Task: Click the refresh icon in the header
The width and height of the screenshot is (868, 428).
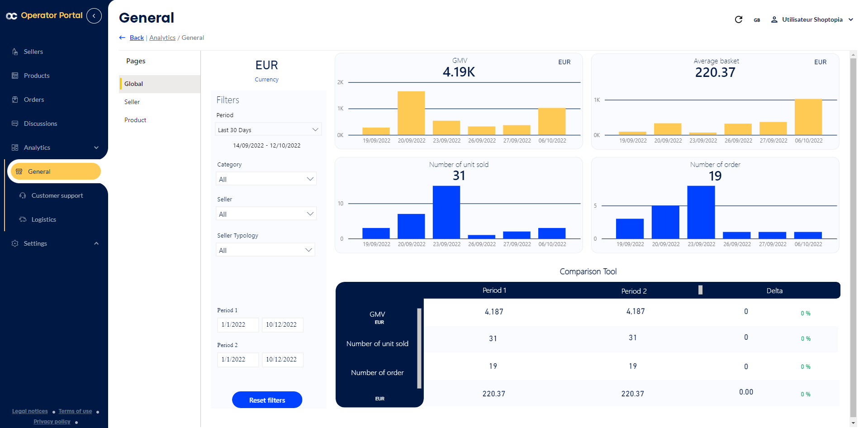Action: pyautogui.click(x=738, y=19)
